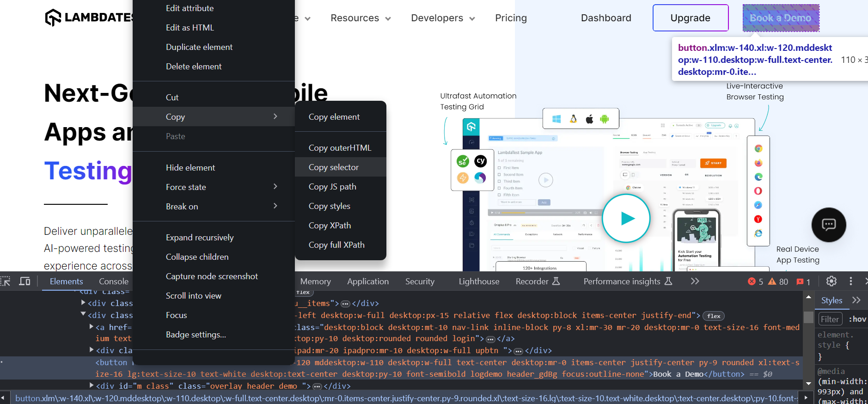
Task: Click the Book a Demo button
Action: tap(781, 18)
